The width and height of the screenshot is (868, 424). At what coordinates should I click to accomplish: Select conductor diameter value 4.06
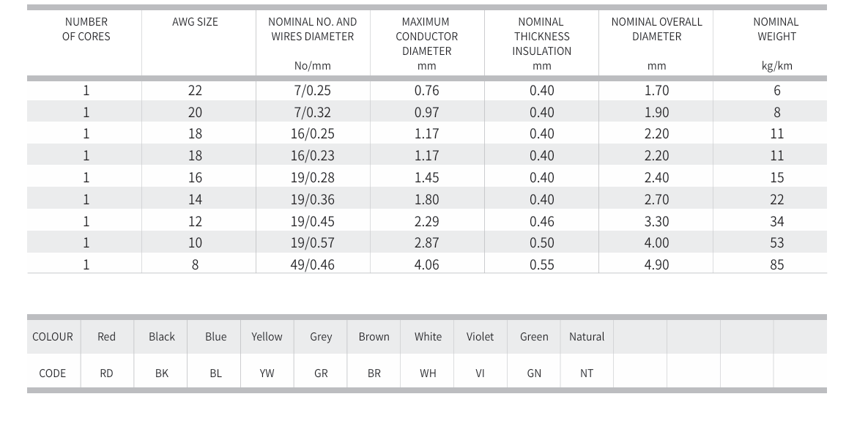coord(426,265)
